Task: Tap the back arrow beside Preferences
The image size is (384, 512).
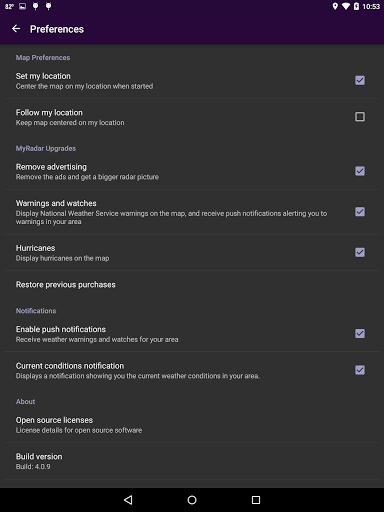Action: (16, 29)
